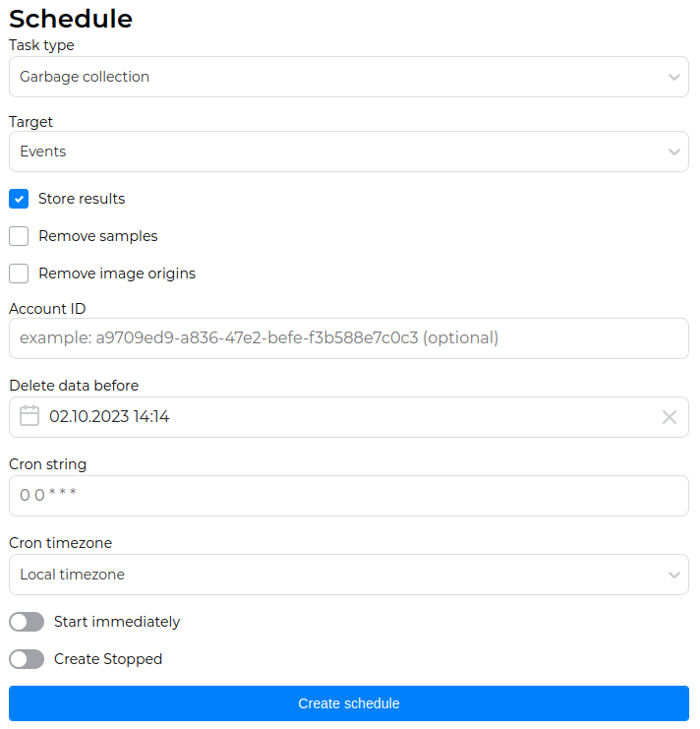Click the Local timezone selection

point(334,575)
